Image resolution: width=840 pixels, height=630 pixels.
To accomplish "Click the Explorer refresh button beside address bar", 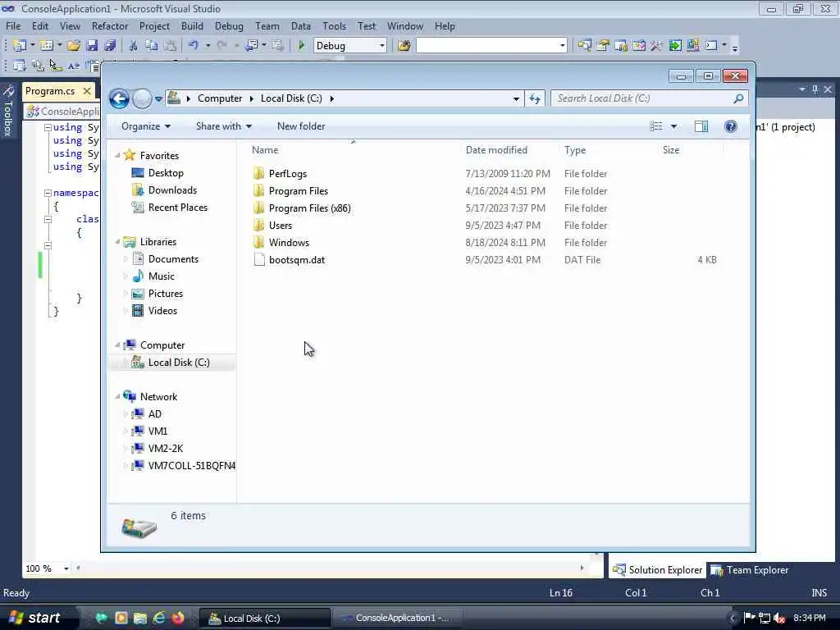I will (x=535, y=98).
